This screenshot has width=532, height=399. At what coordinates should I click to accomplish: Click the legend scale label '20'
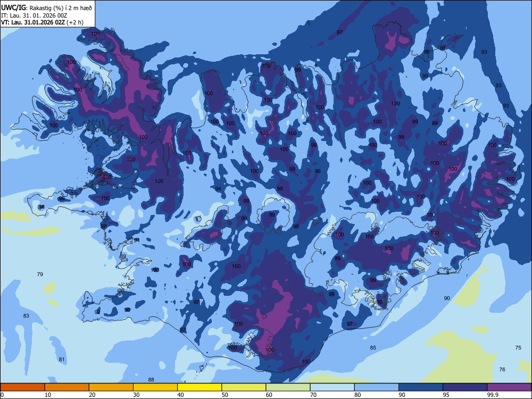(92, 395)
